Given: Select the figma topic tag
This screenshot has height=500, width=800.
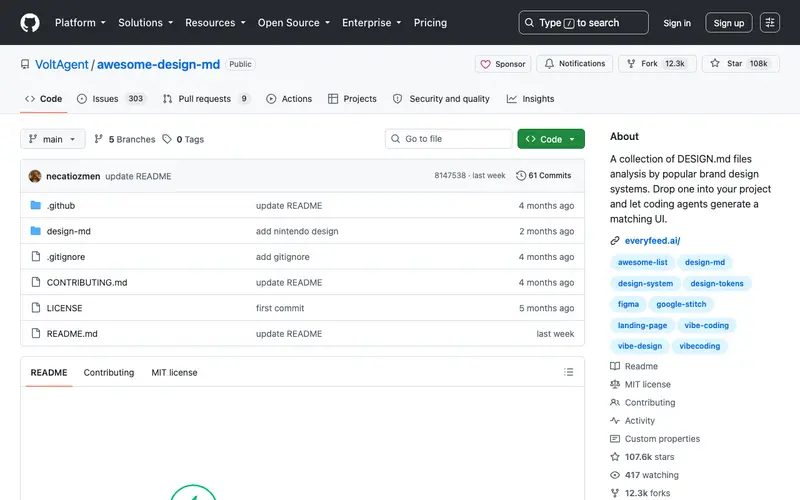Looking at the screenshot, I should point(628,304).
